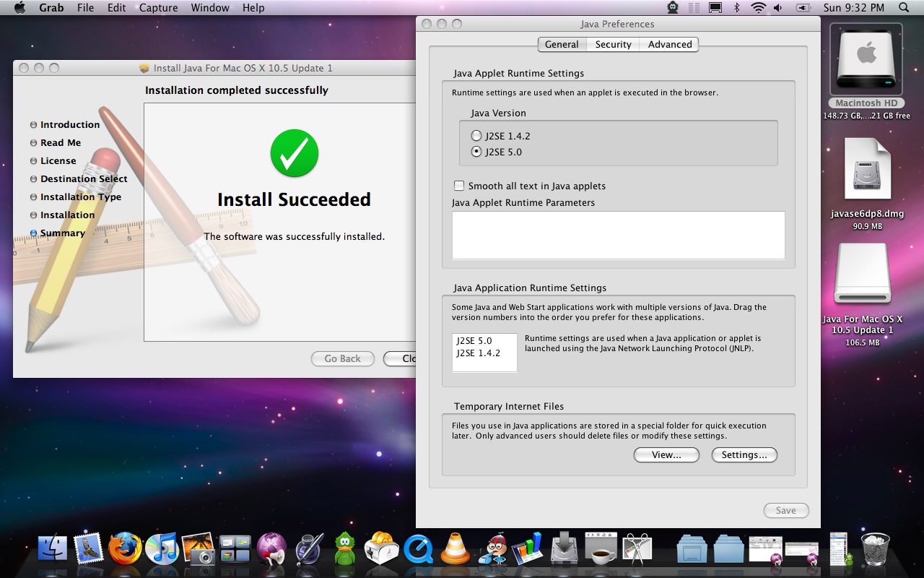This screenshot has height=578, width=924.
Task: Click the Summary step in installer sidebar
Action: [62, 233]
